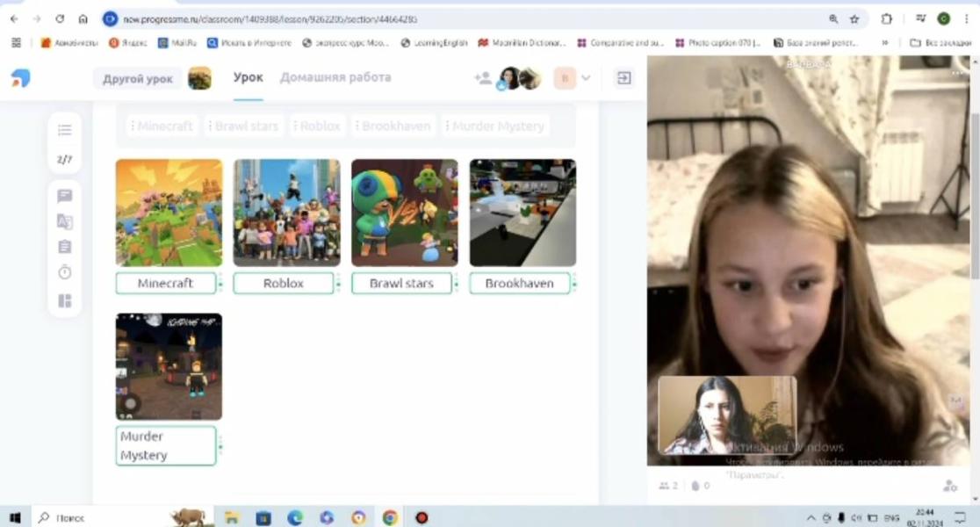Screen dimensions: 980x527
Task: Click the Другой урок button
Action: click(137, 79)
